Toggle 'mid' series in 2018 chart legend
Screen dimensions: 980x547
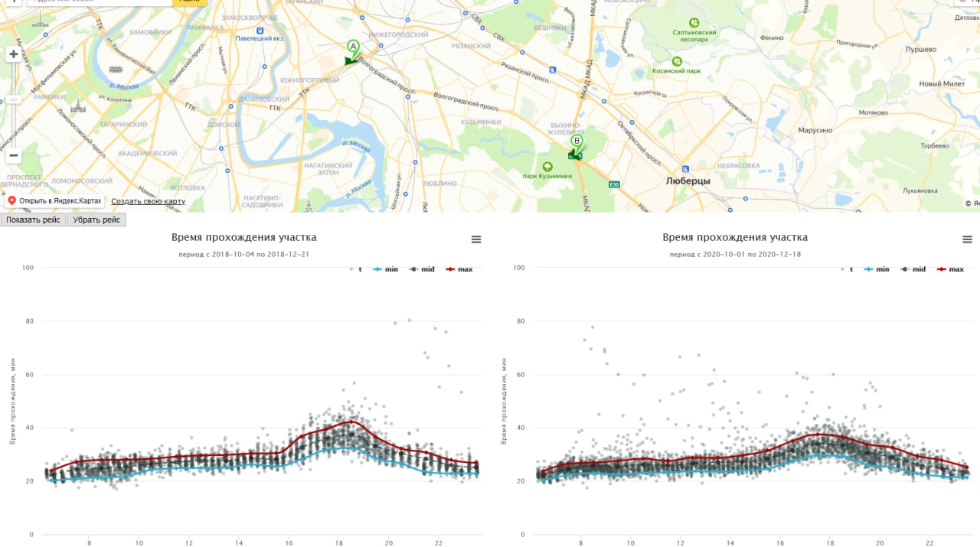click(x=422, y=269)
